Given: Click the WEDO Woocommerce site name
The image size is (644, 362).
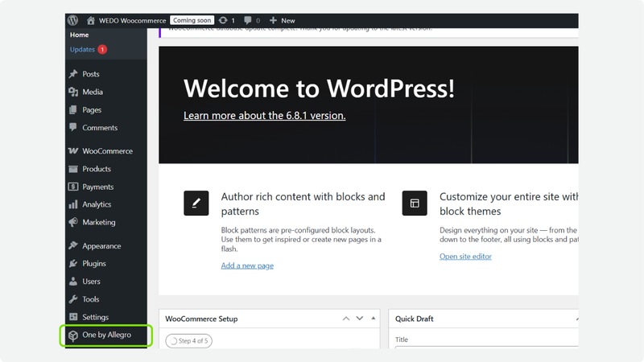Looking at the screenshot, I should pyautogui.click(x=132, y=21).
